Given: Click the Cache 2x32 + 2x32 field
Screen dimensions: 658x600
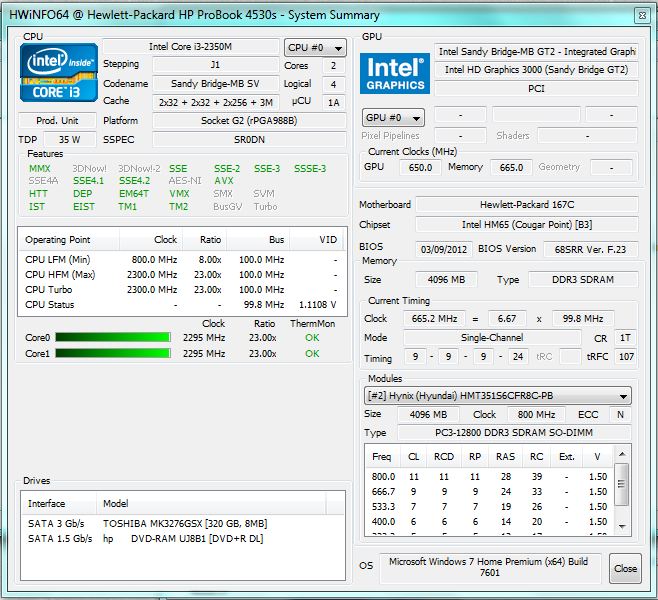Looking at the screenshot, I should click(216, 102).
